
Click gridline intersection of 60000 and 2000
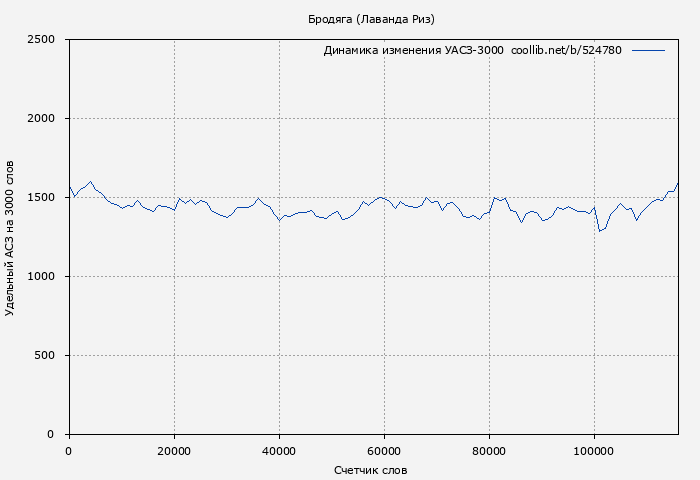(384, 119)
